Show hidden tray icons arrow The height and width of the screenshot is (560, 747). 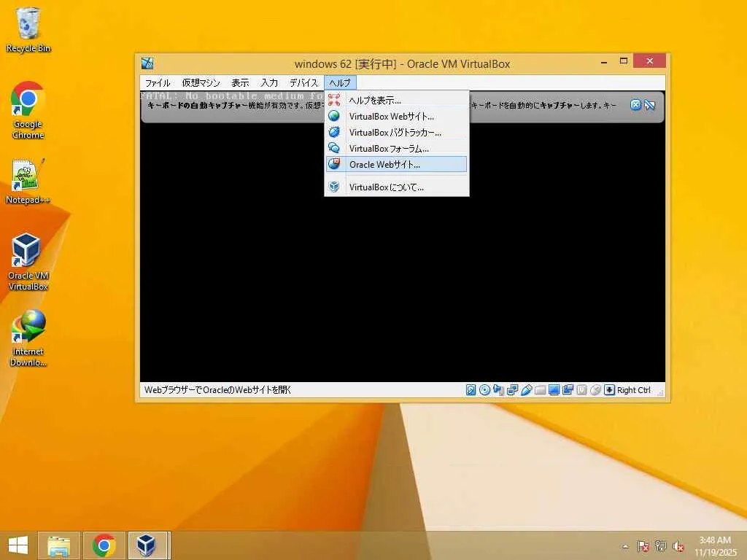pyautogui.click(x=625, y=547)
